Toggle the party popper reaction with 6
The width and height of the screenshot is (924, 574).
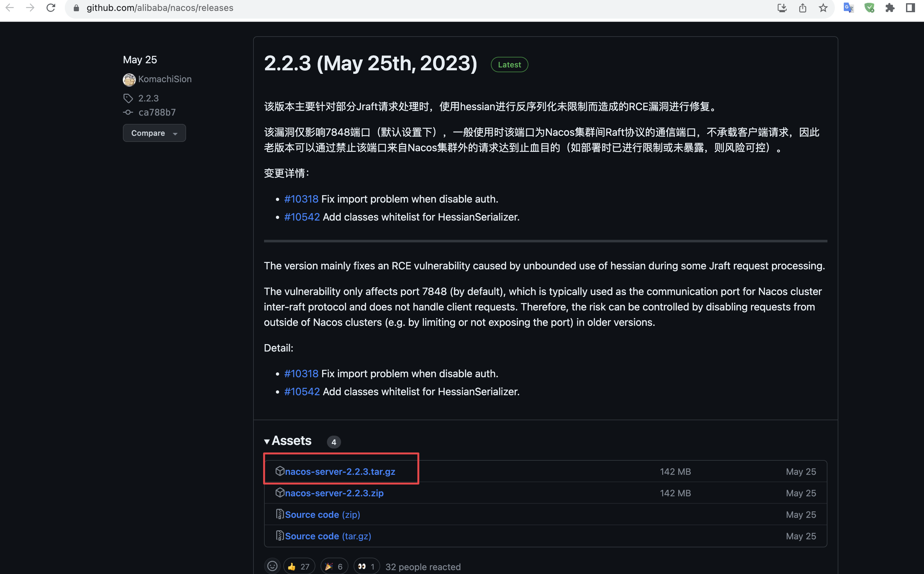coord(334,566)
